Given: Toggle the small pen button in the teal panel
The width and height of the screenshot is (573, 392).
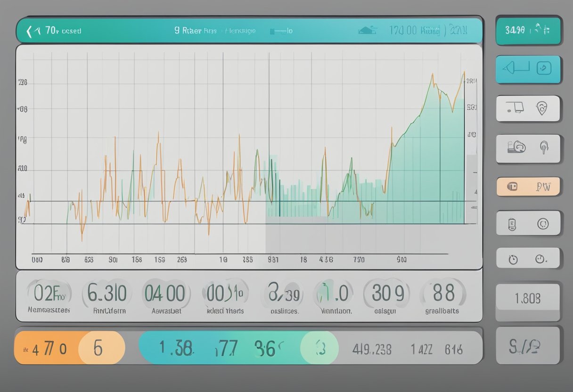Looking at the screenshot, I should pyautogui.click(x=543, y=67).
